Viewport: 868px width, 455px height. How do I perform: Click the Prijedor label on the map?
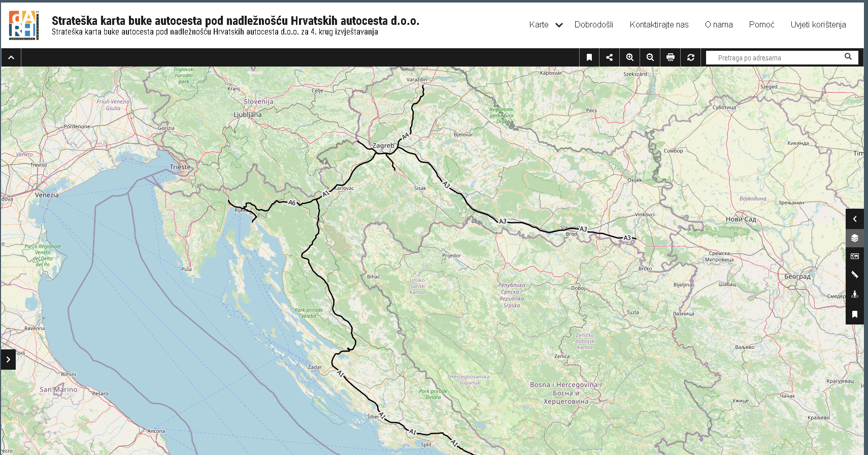click(451, 256)
